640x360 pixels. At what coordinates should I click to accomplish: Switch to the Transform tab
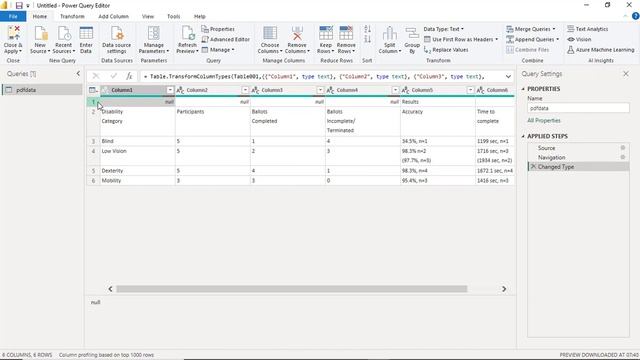(x=72, y=16)
